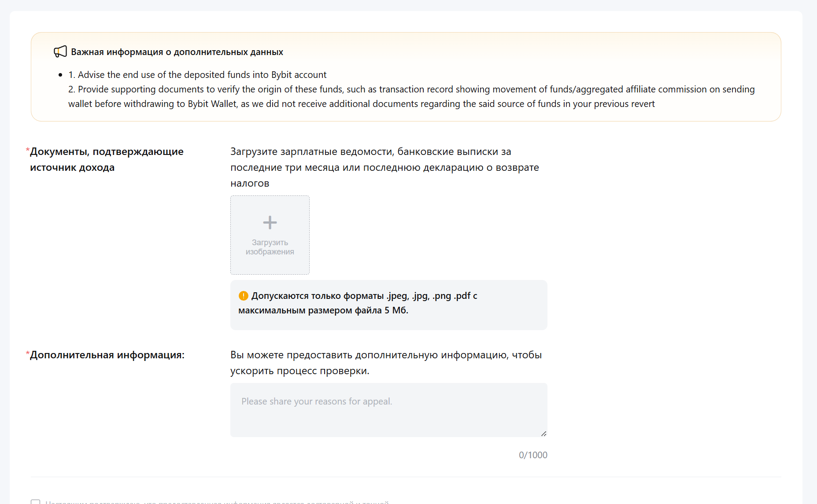Click the bullet point in the notice banner
Viewport: 817px width, 504px height.
coord(60,75)
